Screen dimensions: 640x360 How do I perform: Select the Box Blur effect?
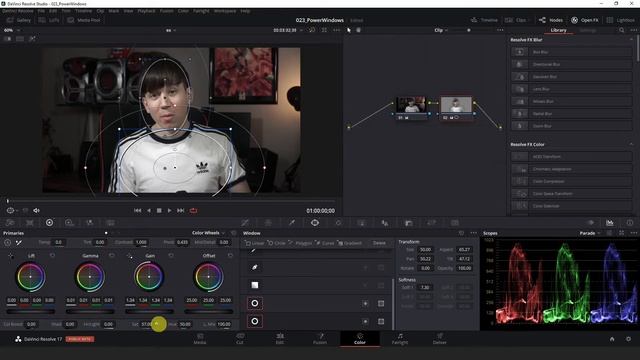[571, 52]
